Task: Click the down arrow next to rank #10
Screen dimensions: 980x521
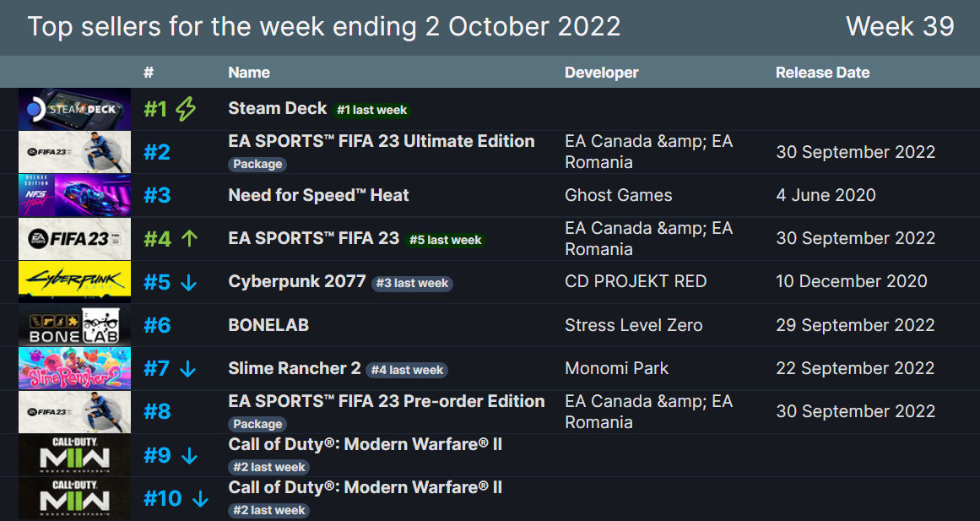Action: pyautogui.click(x=199, y=498)
